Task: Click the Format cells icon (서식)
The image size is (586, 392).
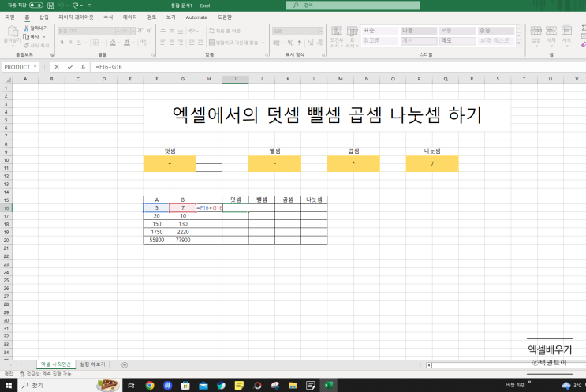Action: pos(566,35)
